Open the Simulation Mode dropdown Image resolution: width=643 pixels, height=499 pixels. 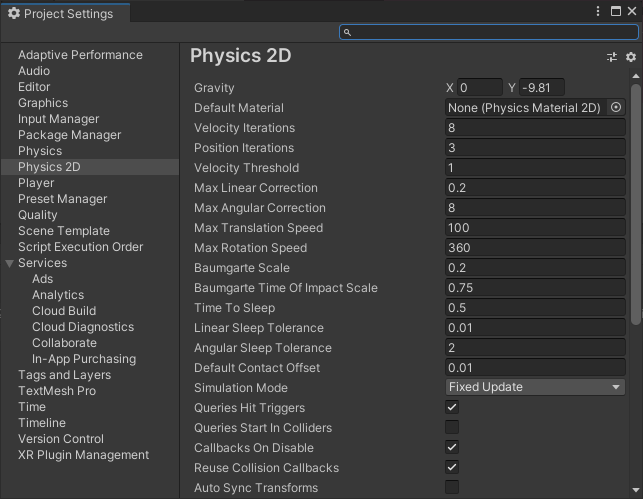535,387
